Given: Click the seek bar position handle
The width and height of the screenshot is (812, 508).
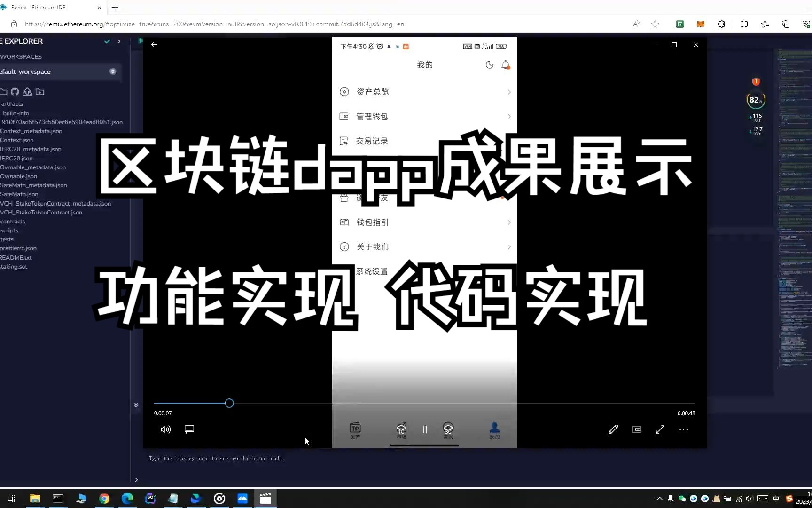Looking at the screenshot, I should 229,403.
